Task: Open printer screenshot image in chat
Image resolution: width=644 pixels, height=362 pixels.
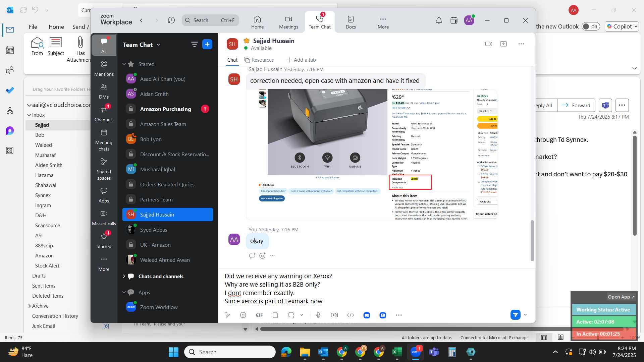Action: pos(372,154)
